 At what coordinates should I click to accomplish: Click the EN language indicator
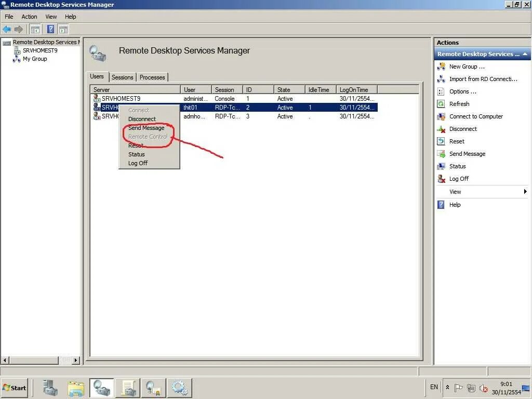coord(434,387)
